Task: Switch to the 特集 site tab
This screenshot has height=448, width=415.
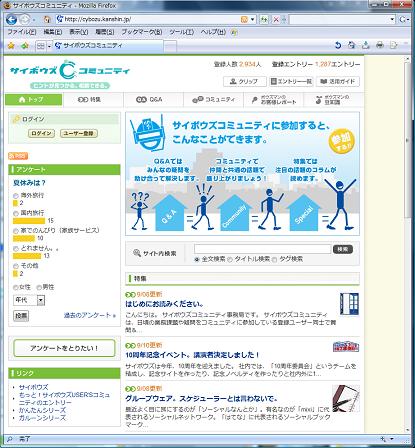Action: click(x=93, y=100)
